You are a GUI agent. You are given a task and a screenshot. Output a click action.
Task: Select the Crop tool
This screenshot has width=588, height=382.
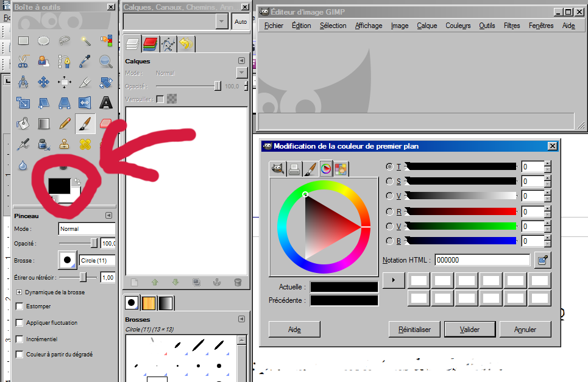85,82
